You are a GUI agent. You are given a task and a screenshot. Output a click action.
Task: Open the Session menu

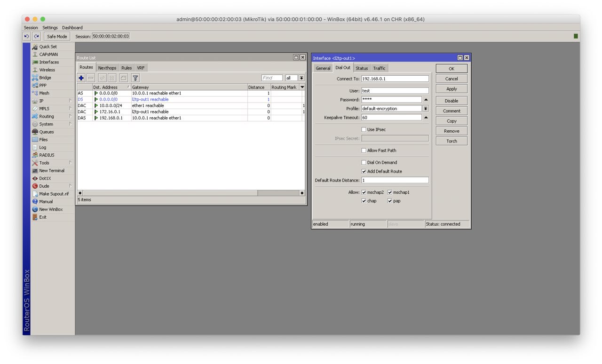[x=31, y=28]
